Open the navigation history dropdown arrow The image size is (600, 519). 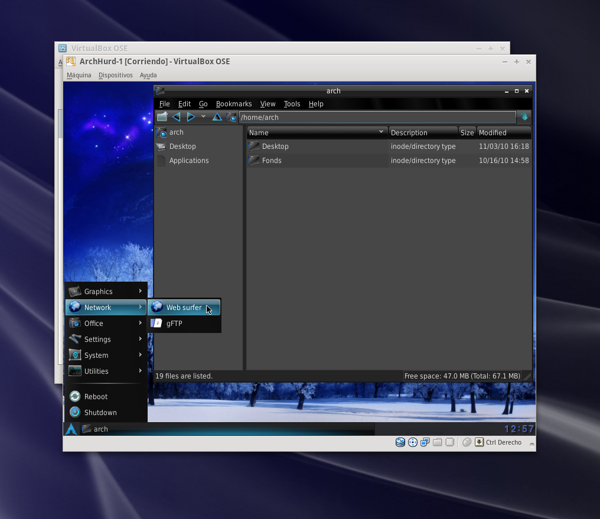pyautogui.click(x=203, y=116)
